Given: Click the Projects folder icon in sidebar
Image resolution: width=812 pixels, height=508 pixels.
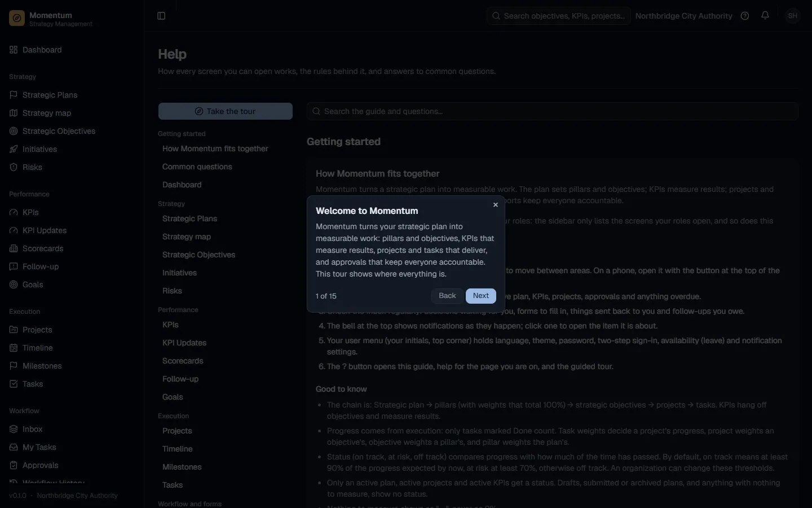Looking at the screenshot, I should pyautogui.click(x=14, y=330).
